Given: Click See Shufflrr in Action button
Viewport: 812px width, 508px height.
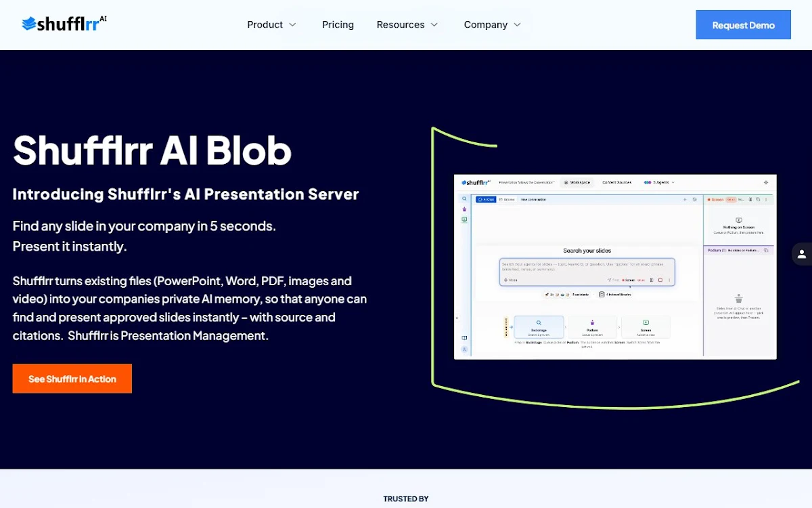Looking at the screenshot, I should click(x=72, y=379).
